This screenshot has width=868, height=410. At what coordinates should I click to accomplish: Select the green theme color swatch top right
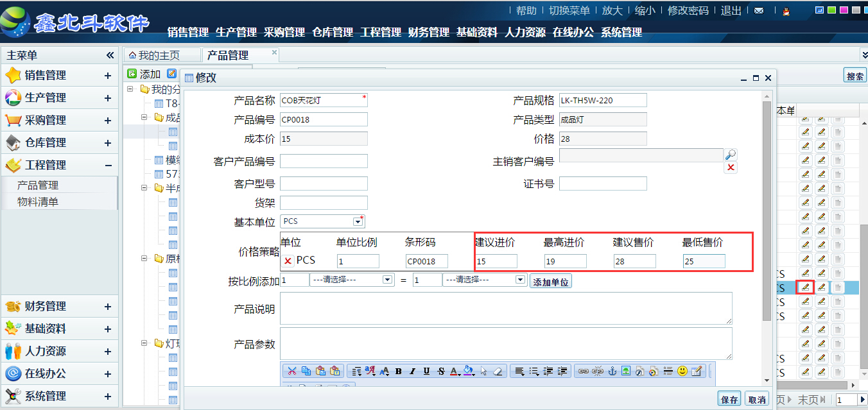pyautogui.click(x=832, y=10)
